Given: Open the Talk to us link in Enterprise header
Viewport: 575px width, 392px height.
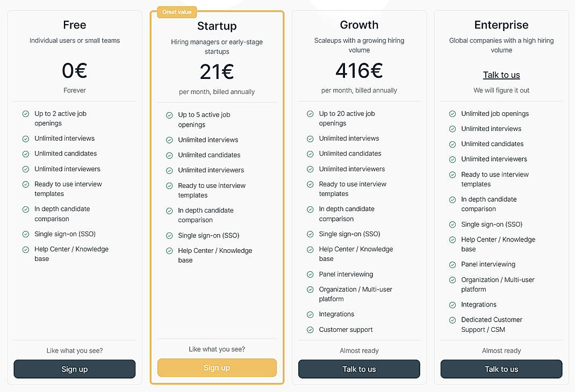Looking at the screenshot, I should pos(501,75).
